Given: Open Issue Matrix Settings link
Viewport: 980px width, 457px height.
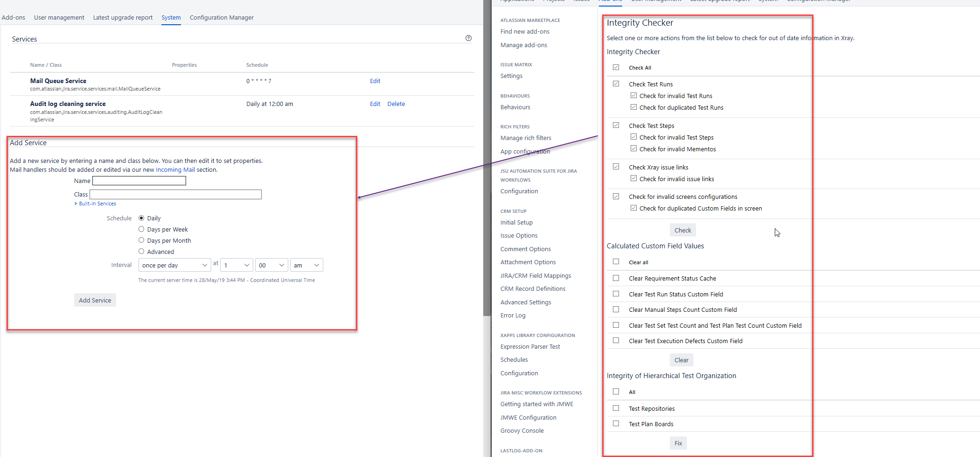Looking at the screenshot, I should click(x=511, y=76).
